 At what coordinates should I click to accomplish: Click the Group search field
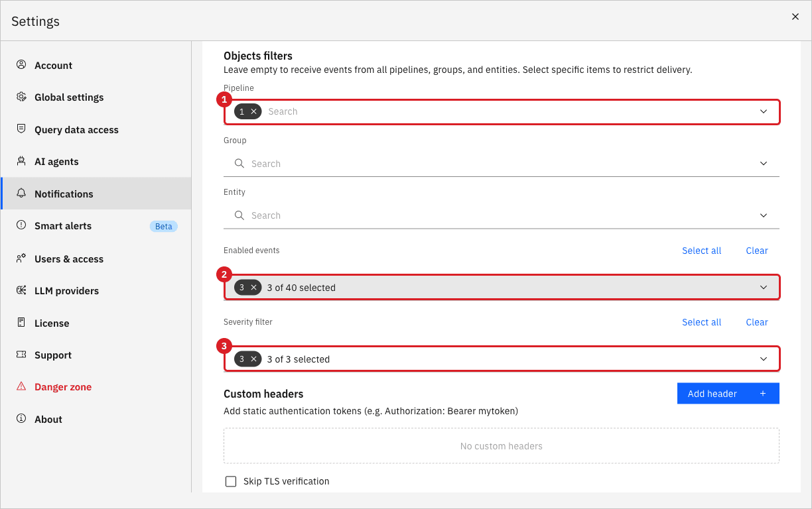[x=502, y=164]
